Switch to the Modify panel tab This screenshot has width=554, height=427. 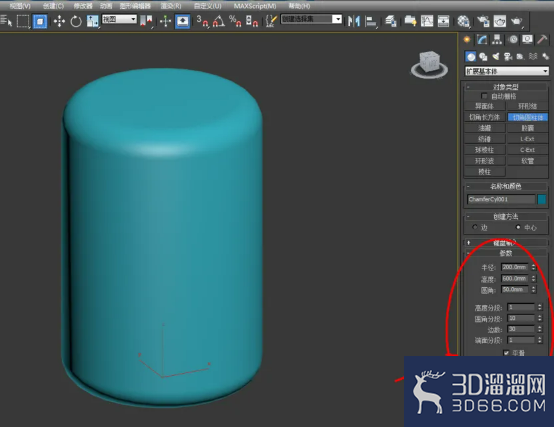coord(482,40)
